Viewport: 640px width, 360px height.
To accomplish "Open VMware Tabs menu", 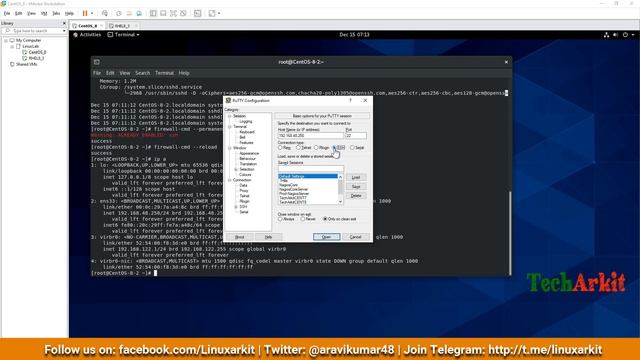I will pyautogui.click(x=56, y=13).
